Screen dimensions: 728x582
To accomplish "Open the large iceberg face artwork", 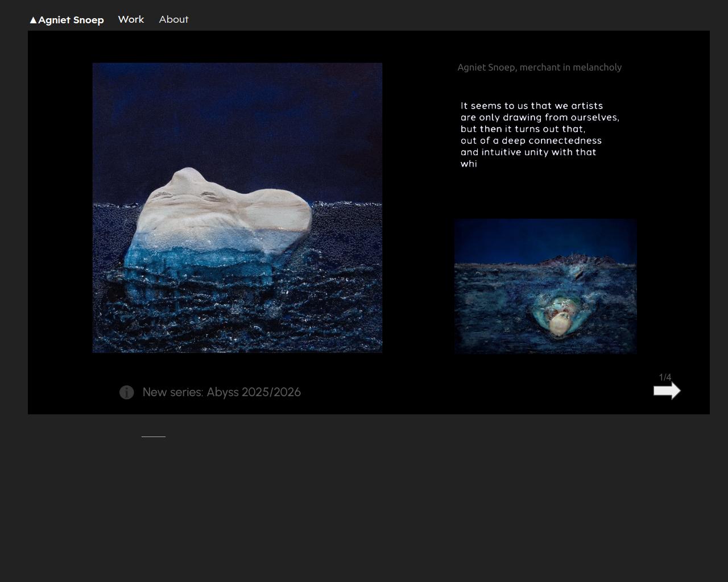I will [x=237, y=207].
